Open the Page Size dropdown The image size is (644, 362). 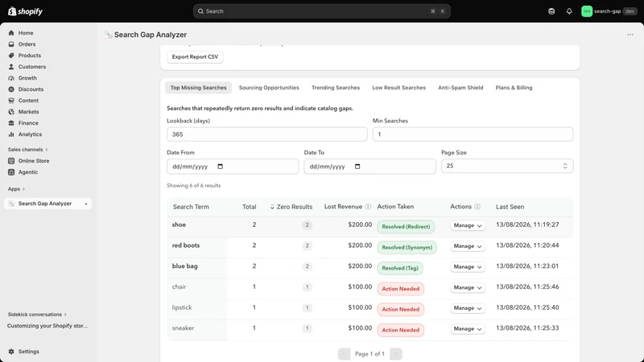507,166
